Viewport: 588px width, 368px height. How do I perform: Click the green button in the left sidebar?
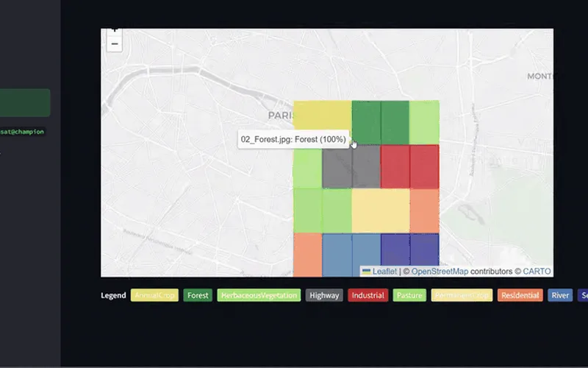(x=25, y=102)
